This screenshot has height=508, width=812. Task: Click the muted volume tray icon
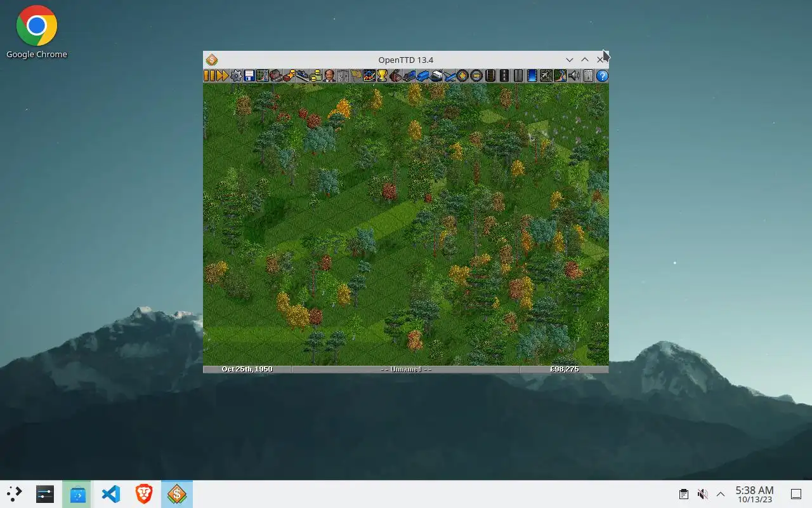coord(702,494)
